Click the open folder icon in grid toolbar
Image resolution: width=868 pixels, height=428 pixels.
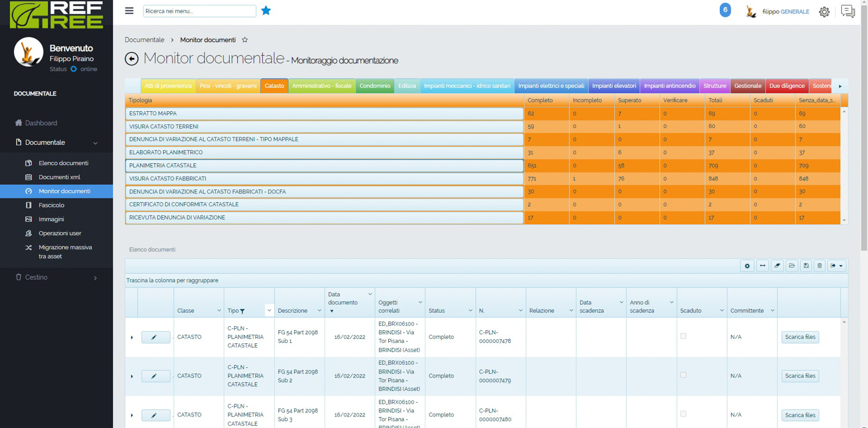tap(792, 266)
